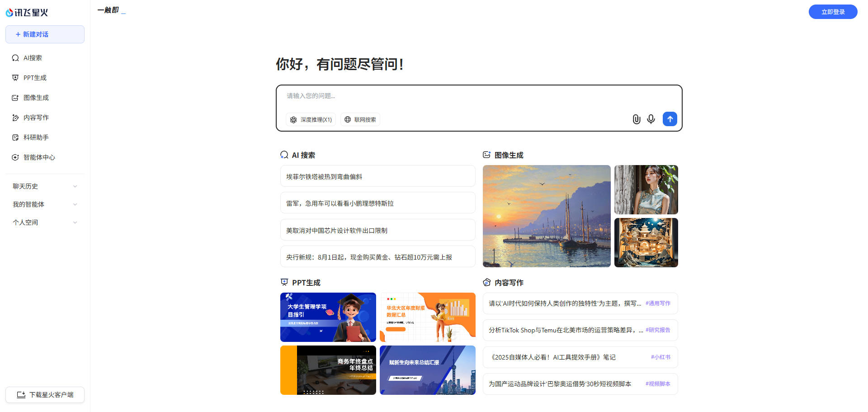Screen dimensions: 868x412
Task: Start a 新建对话 conversation
Action: pyautogui.click(x=45, y=34)
